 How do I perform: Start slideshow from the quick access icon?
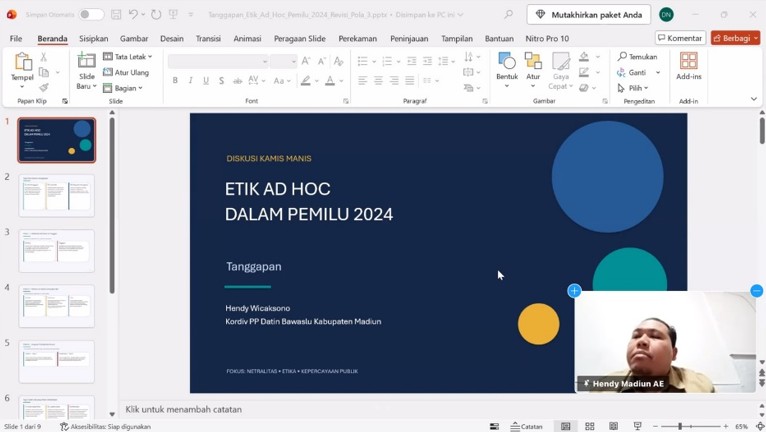pyautogui.click(x=173, y=14)
